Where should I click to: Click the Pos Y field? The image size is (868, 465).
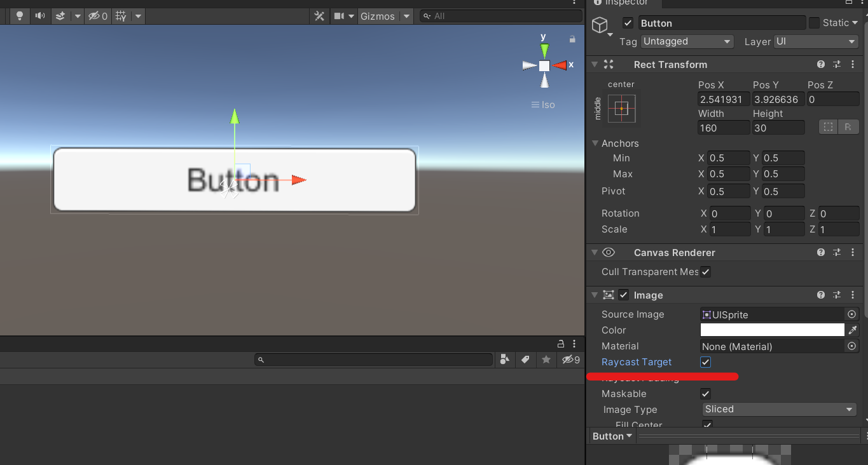coord(778,99)
